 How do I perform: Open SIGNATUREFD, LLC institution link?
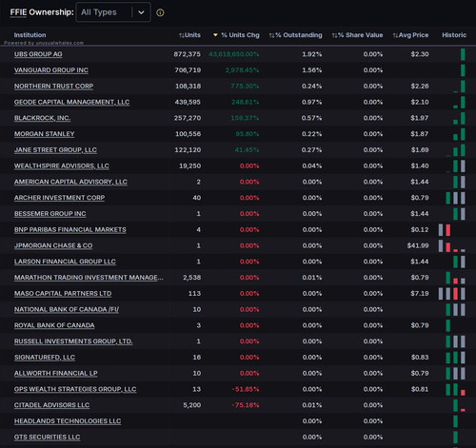click(x=45, y=358)
